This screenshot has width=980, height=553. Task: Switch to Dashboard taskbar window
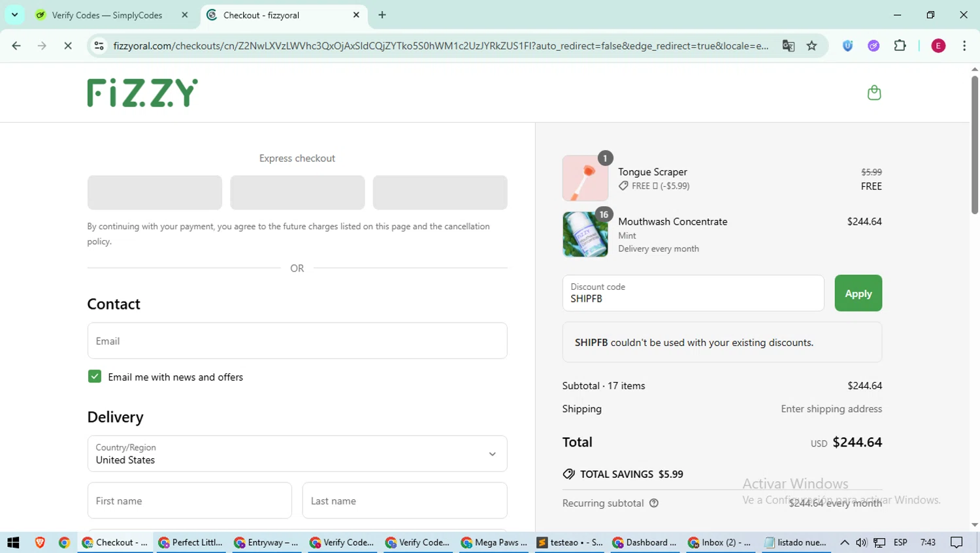coord(645,543)
